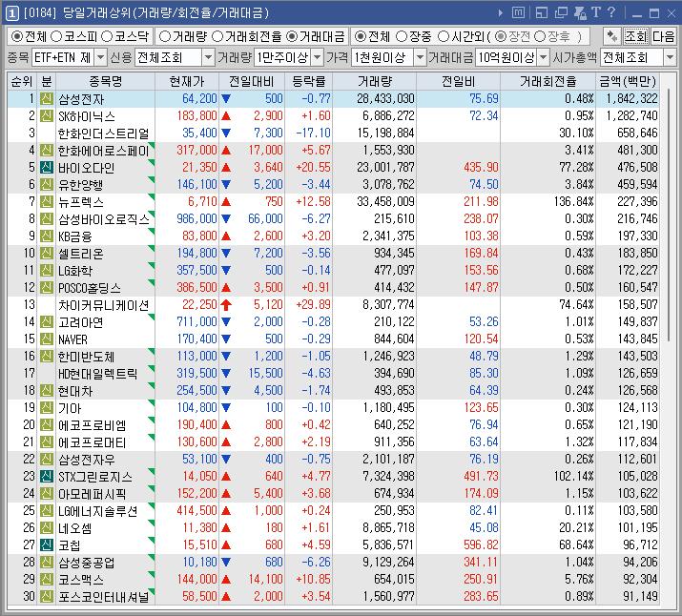Click the 거래회전율 column header
This screenshot has height=616, width=682.
tap(548, 81)
